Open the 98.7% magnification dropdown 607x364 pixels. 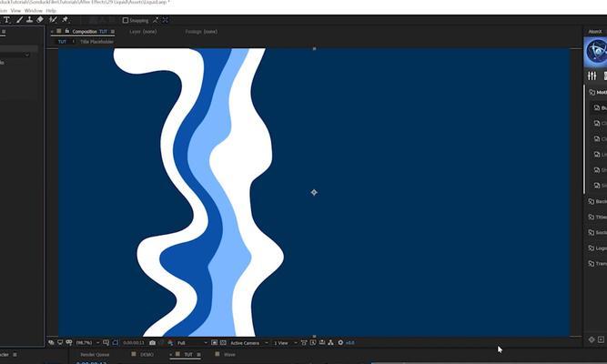click(87, 343)
